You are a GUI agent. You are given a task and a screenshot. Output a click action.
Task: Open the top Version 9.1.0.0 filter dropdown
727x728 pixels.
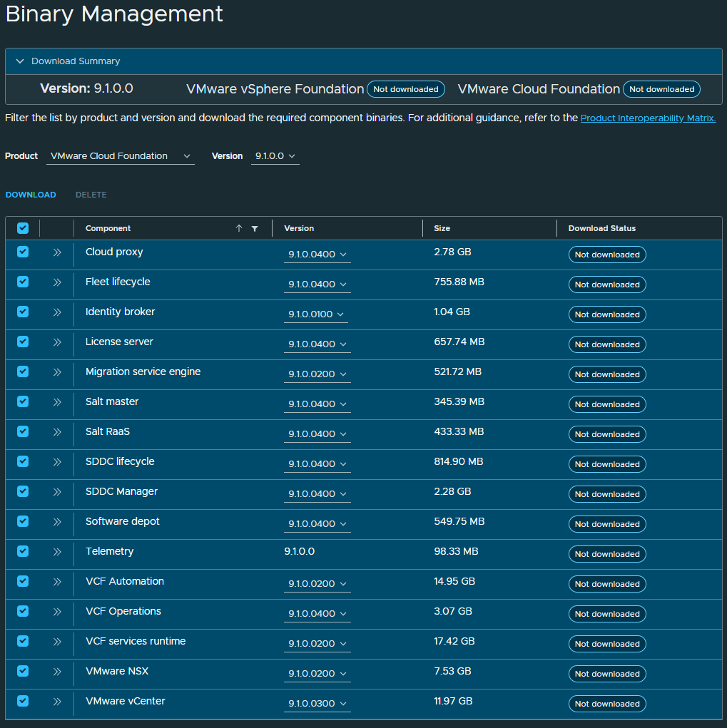(x=275, y=156)
